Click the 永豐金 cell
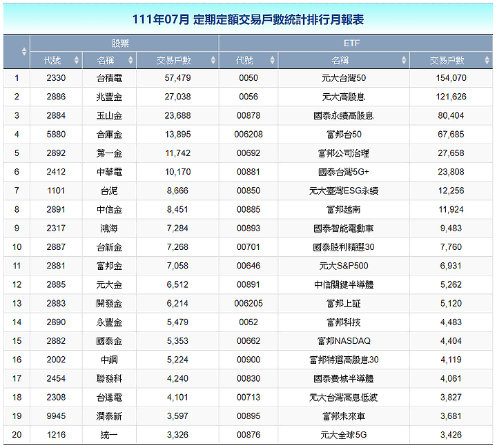The width and height of the screenshot is (497, 448). (x=109, y=322)
